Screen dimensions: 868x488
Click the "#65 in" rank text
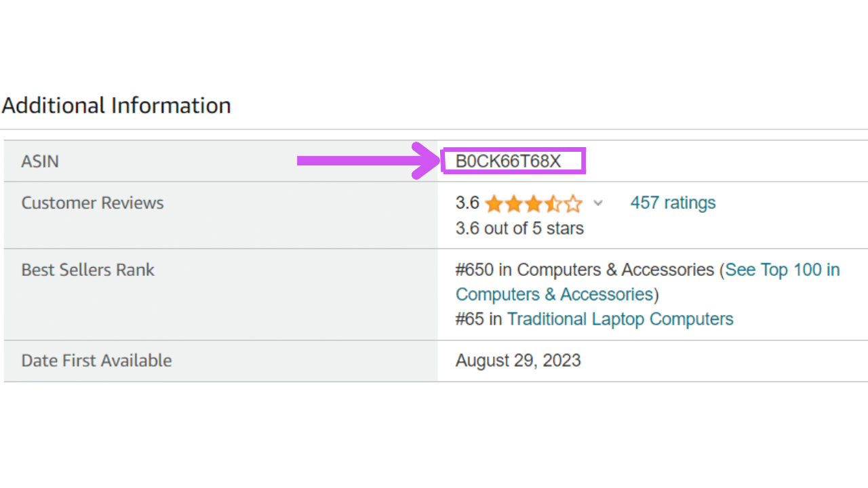(479, 319)
